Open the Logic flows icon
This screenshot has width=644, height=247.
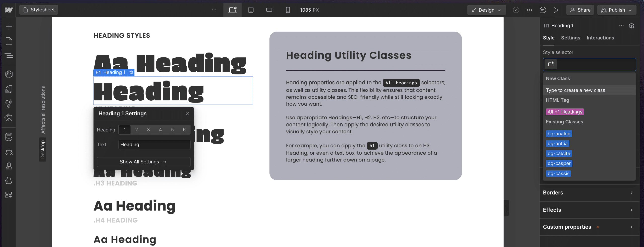pyautogui.click(x=9, y=151)
